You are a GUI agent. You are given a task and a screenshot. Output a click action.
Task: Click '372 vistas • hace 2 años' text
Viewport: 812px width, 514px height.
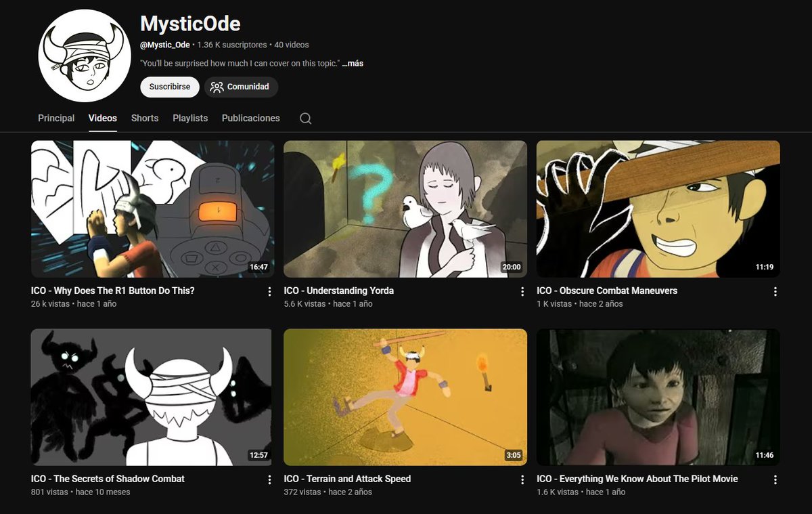click(328, 492)
